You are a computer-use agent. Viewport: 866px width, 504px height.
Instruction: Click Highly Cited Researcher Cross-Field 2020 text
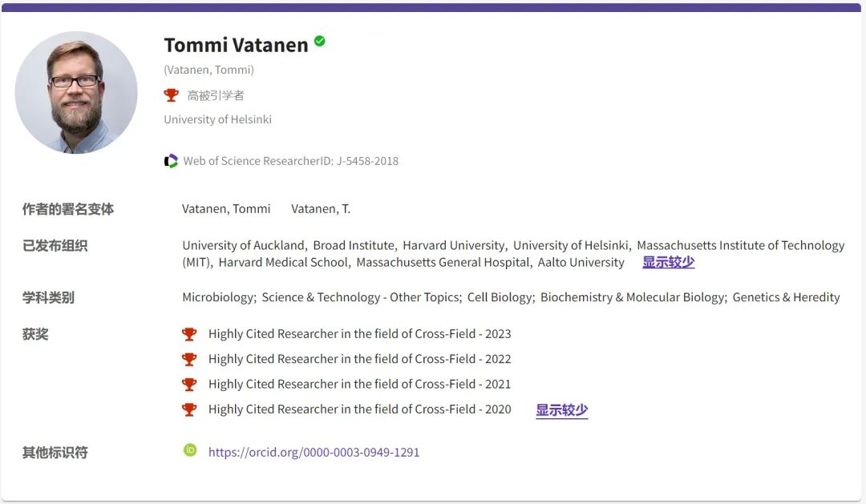(x=359, y=409)
